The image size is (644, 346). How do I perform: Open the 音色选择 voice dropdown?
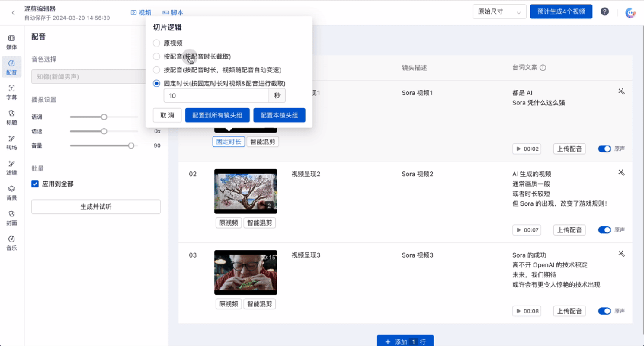pyautogui.click(x=88, y=77)
